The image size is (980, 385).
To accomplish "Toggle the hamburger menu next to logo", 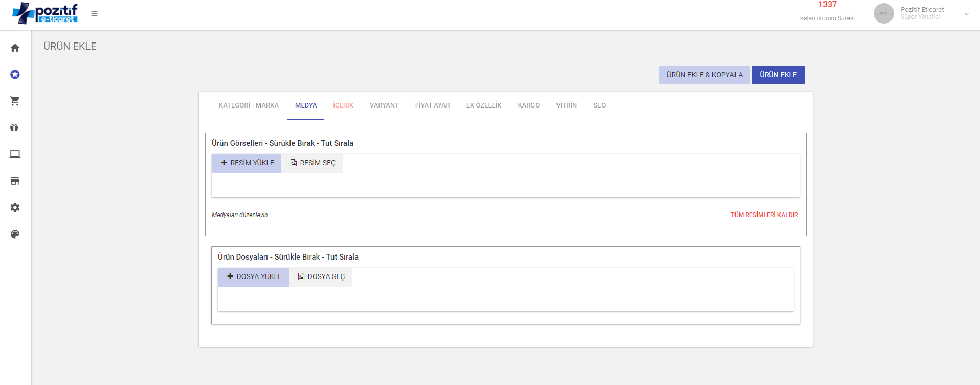I will click(x=94, y=13).
